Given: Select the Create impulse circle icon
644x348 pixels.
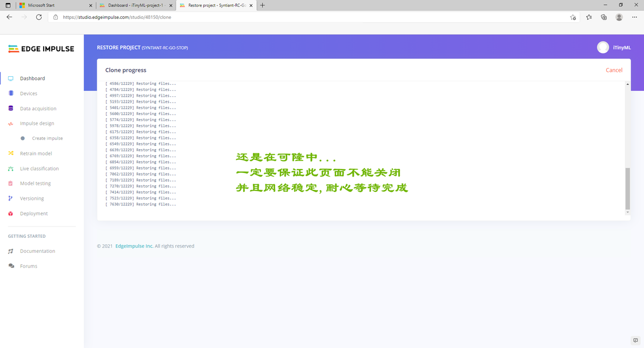Looking at the screenshot, I should [x=23, y=138].
